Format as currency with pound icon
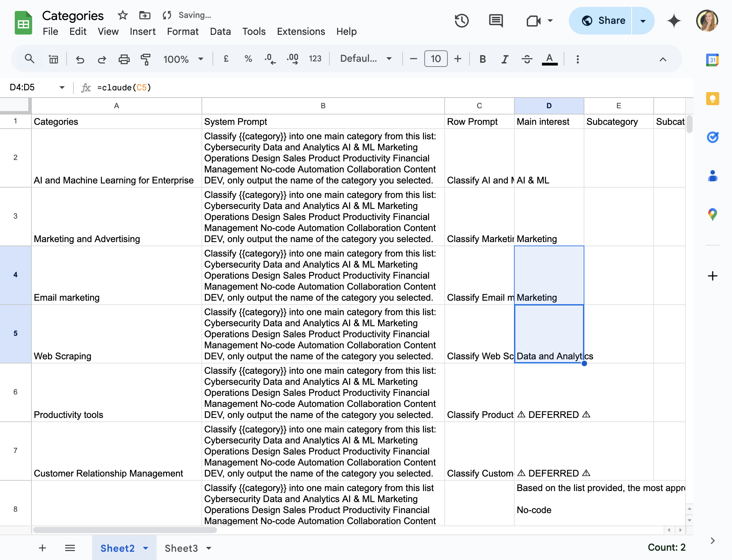Viewport: 732px width, 560px height. tap(226, 59)
